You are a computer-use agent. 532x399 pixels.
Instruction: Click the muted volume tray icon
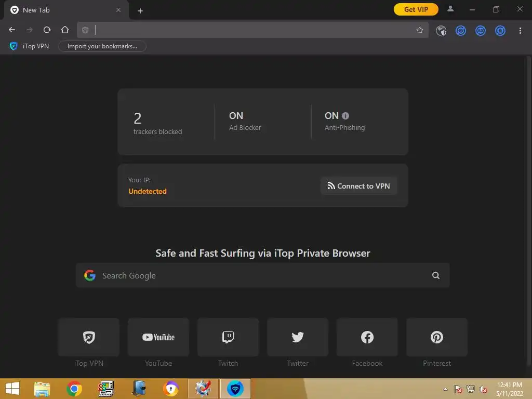click(483, 389)
